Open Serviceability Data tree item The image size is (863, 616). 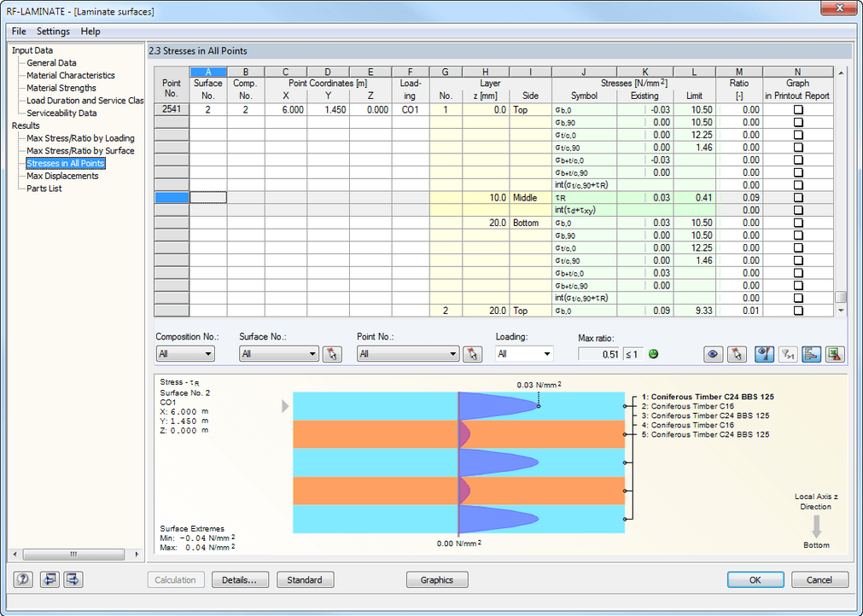(x=61, y=113)
